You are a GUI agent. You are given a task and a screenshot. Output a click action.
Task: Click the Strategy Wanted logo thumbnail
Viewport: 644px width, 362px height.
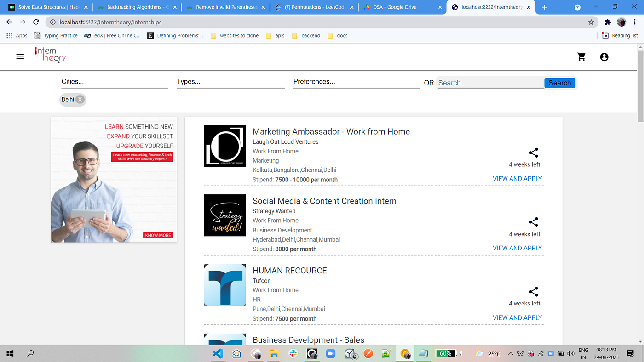click(225, 215)
